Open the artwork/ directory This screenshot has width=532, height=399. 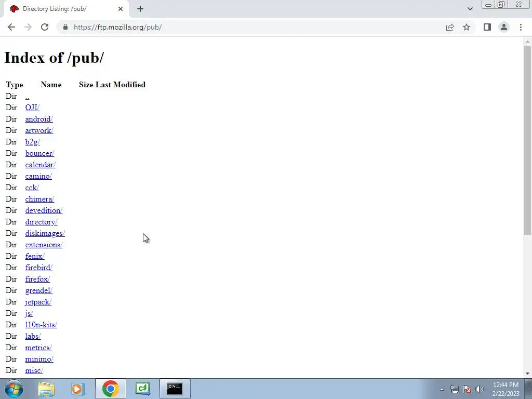click(x=39, y=130)
